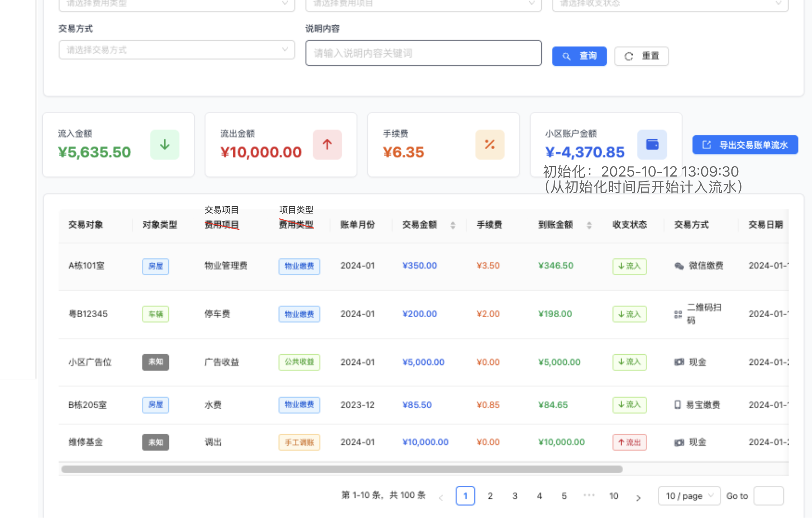Click the orange percent fee icon
Viewport: 812px width, 520px height.
tap(490, 145)
